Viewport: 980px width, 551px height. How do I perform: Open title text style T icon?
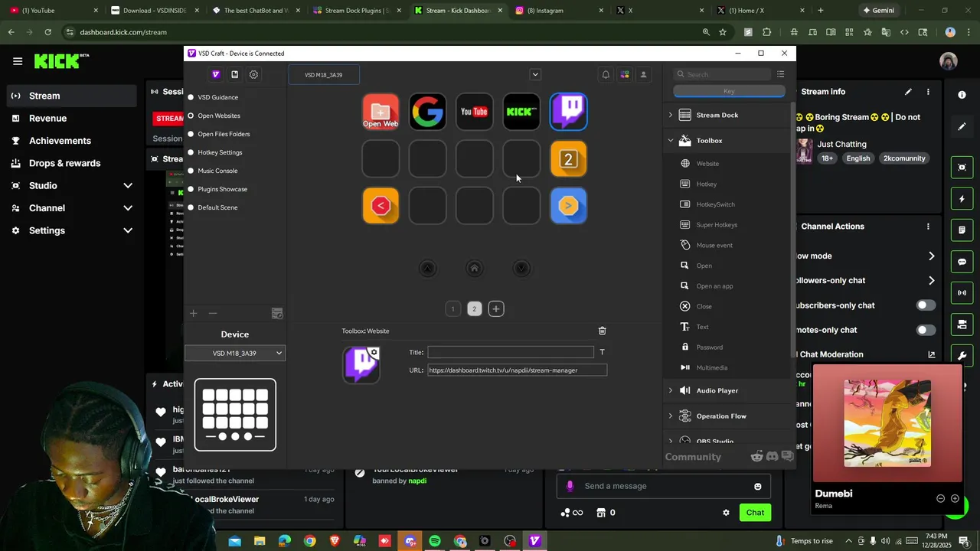tap(602, 352)
